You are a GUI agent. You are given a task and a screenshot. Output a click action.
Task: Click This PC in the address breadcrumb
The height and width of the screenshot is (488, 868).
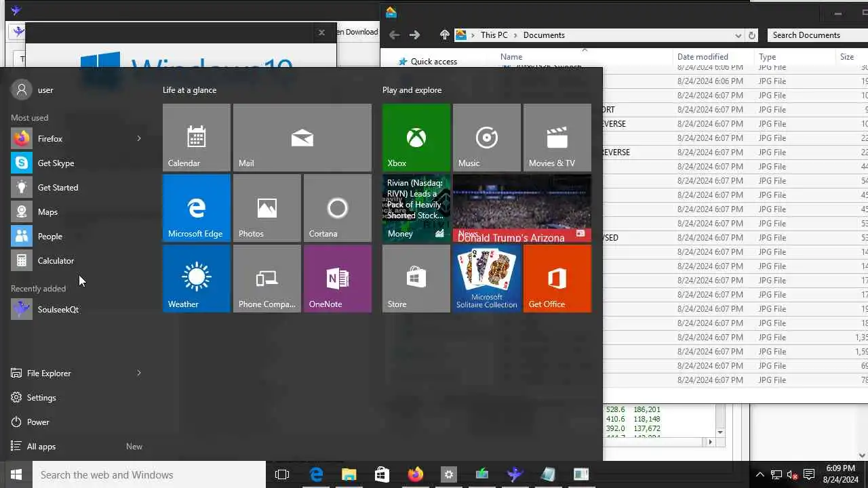pyautogui.click(x=494, y=35)
